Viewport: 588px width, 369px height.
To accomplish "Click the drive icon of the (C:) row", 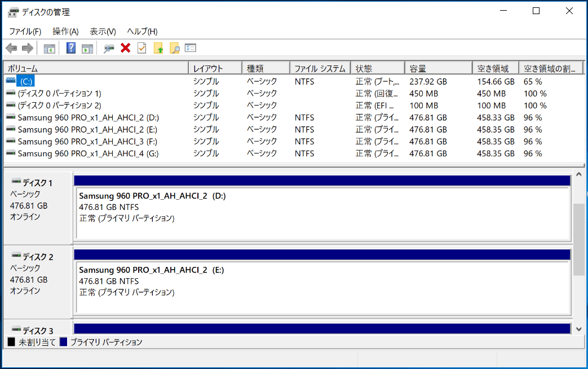I will click(x=11, y=80).
